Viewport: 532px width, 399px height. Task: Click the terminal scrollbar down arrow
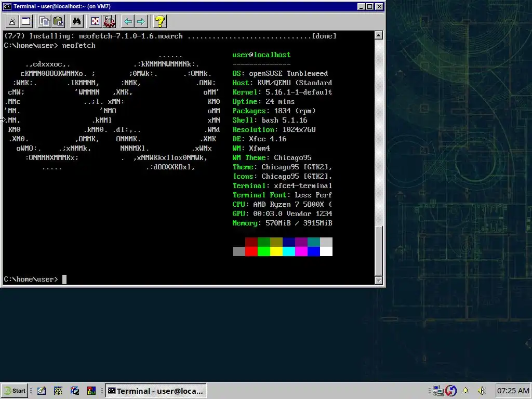[x=379, y=280]
